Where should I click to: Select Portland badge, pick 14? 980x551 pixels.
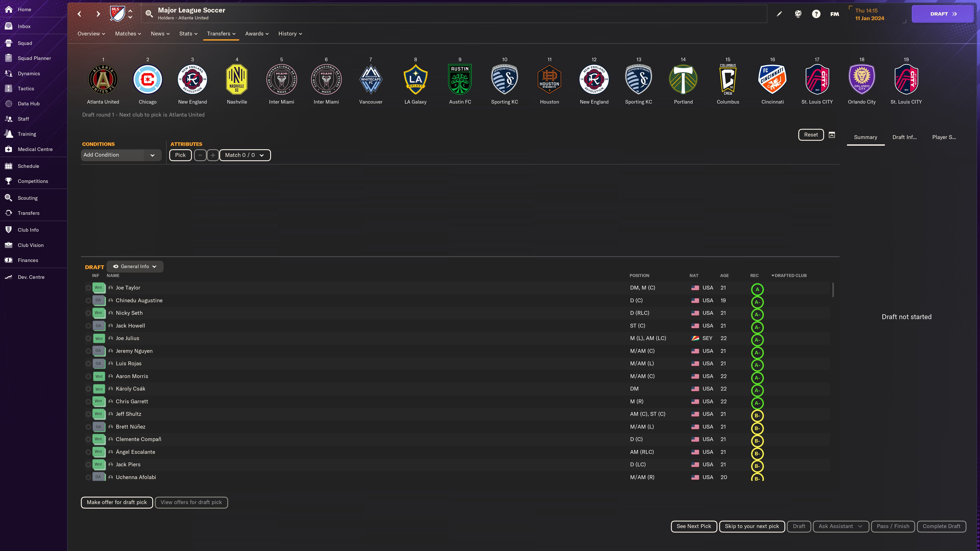683,80
